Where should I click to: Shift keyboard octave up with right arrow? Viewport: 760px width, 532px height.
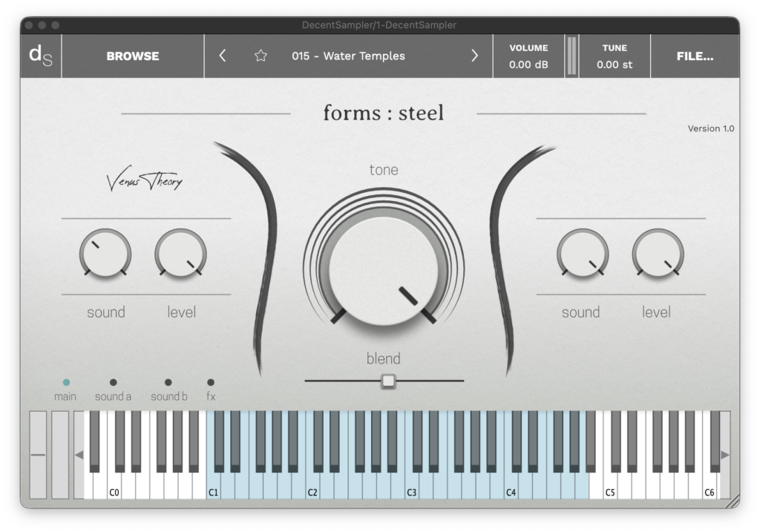click(x=725, y=455)
